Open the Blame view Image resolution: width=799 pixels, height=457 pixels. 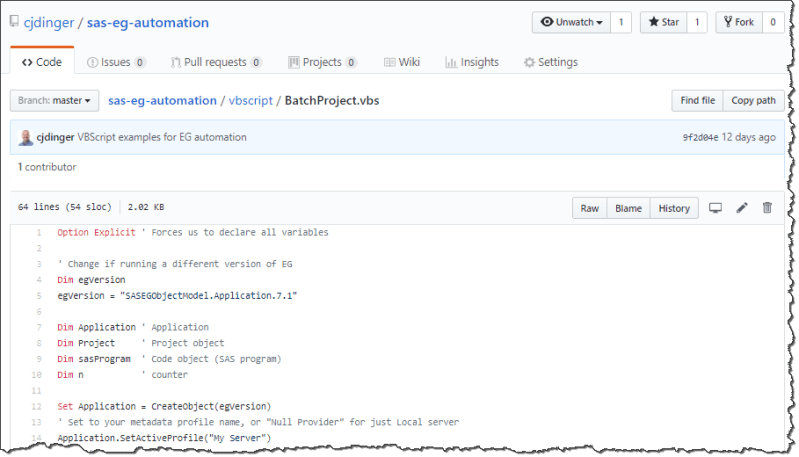(628, 208)
